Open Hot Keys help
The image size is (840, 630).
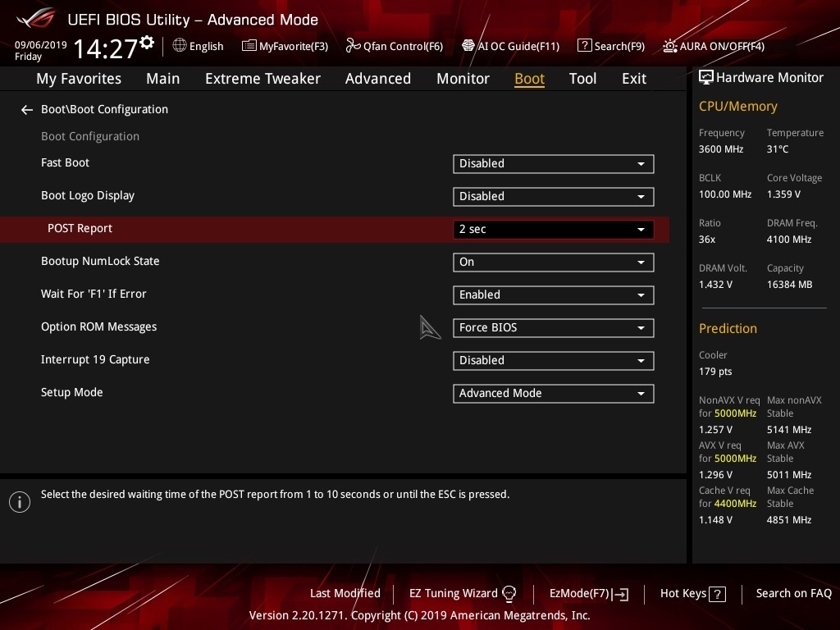tap(692, 594)
